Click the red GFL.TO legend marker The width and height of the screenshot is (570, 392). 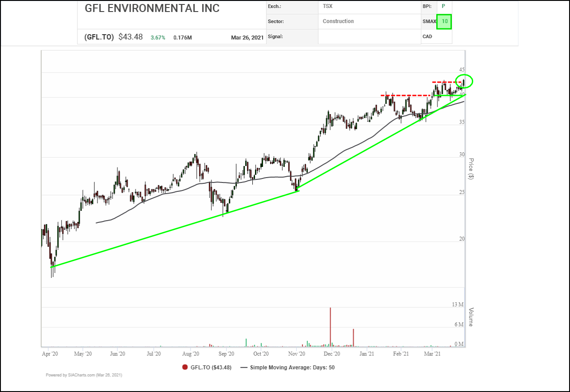click(x=185, y=367)
